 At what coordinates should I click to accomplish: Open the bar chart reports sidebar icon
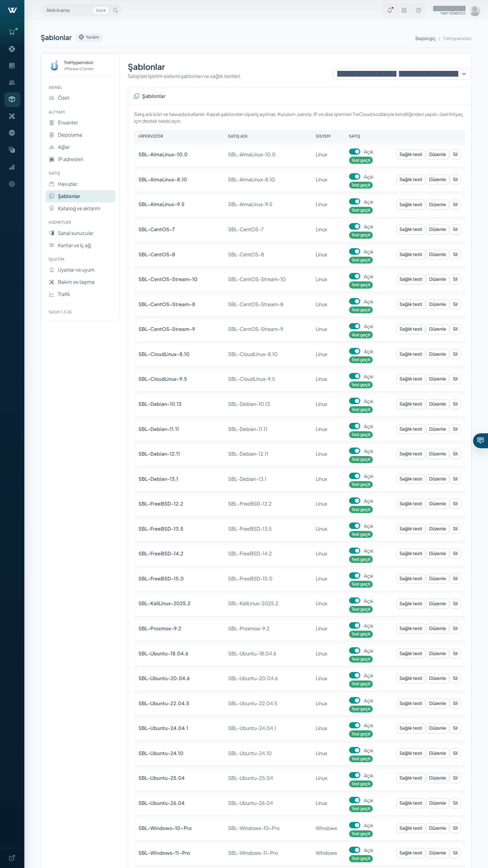(x=12, y=167)
